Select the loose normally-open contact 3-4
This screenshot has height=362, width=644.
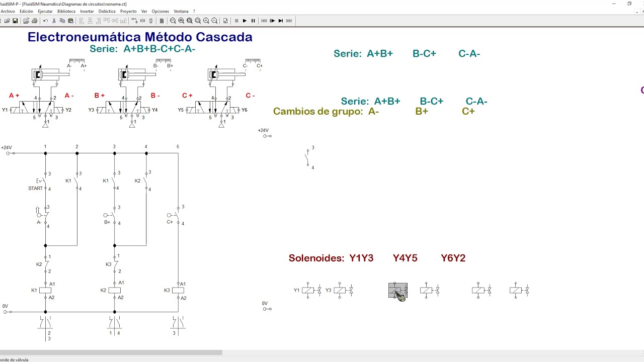[x=309, y=158]
